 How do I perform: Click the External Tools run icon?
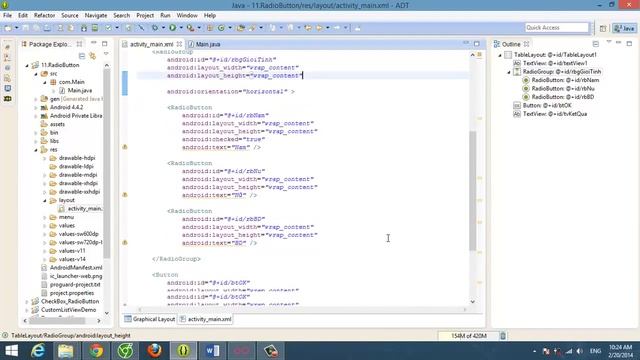point(190,28)
